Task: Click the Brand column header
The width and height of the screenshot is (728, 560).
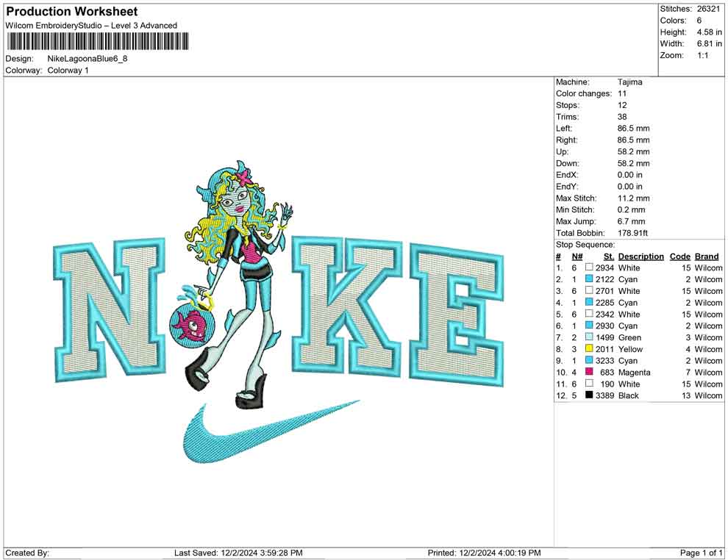Action: [x=707, y=256]
